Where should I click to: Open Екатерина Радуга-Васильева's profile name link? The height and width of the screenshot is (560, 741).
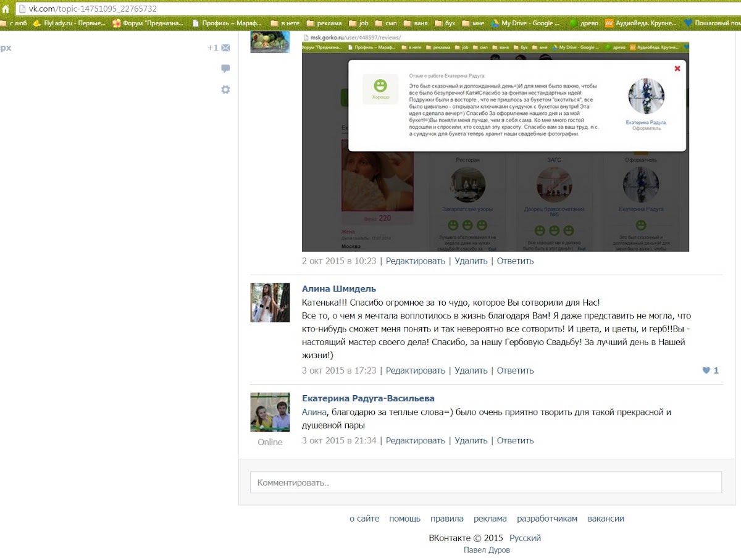[x=368, y=398]
